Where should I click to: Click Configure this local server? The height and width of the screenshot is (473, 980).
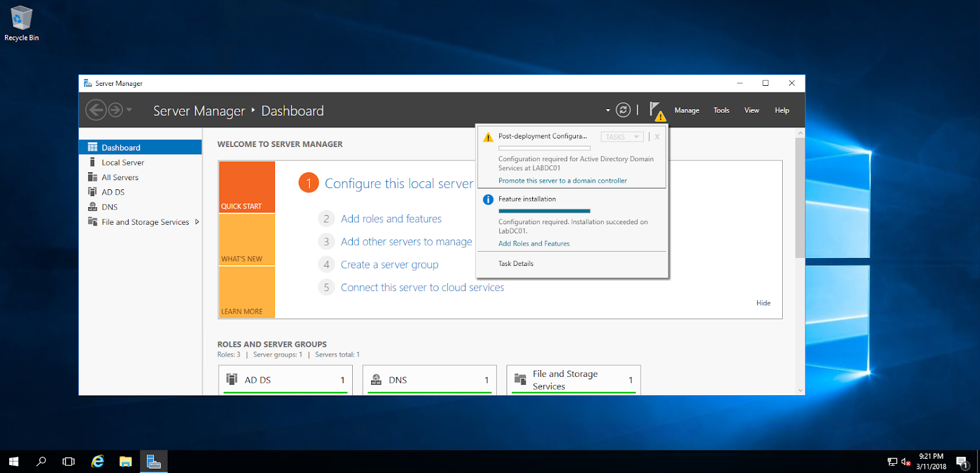tap(399, 183)
